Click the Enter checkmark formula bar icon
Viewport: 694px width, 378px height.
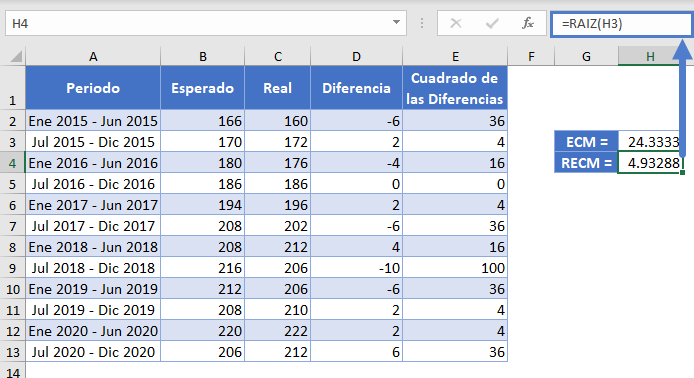pyautogui.click(x=492, y=23)
